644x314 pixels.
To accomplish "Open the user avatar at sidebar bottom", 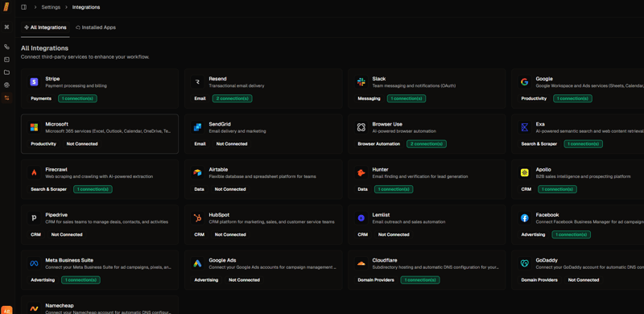I will click(x=6, y=310).
